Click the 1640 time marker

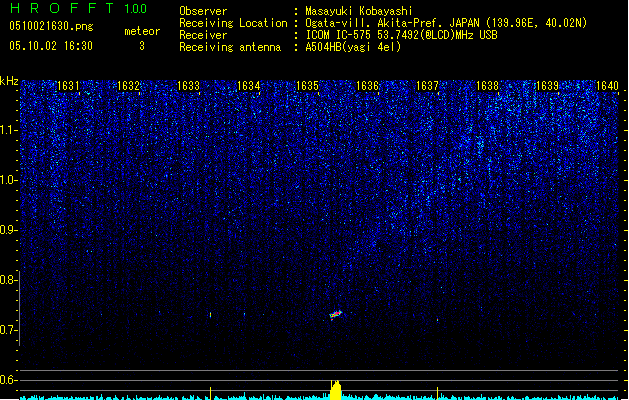(x=607, y=86)
